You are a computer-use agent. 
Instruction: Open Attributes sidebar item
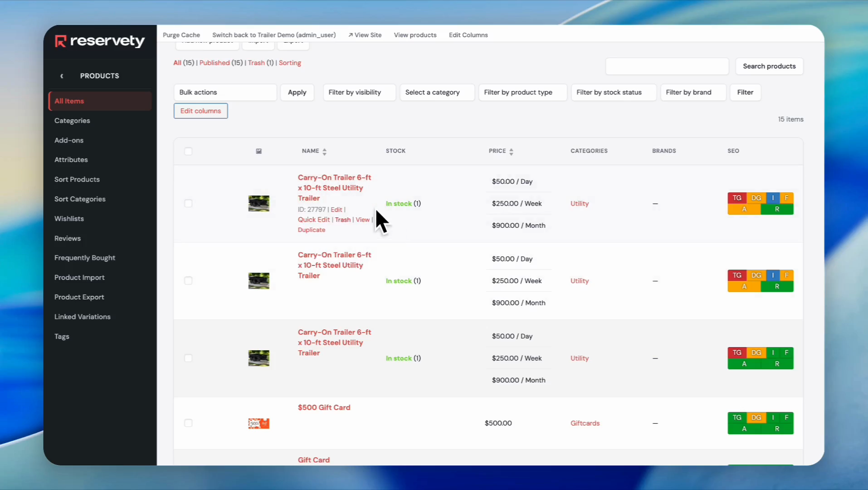pyautogui.click(x=71, y=160)
